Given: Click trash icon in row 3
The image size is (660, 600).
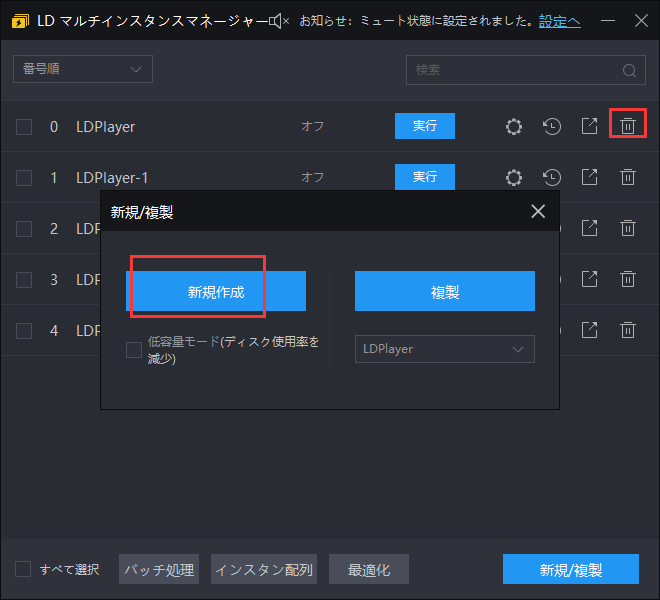Looking at the screenshot, I should point(628,279).
